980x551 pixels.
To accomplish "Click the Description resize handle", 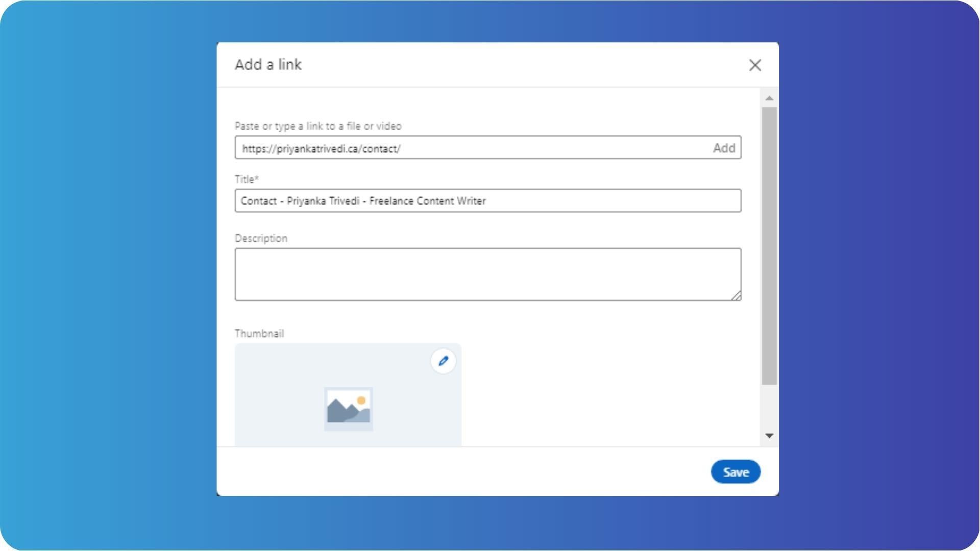I will (736, 295).
